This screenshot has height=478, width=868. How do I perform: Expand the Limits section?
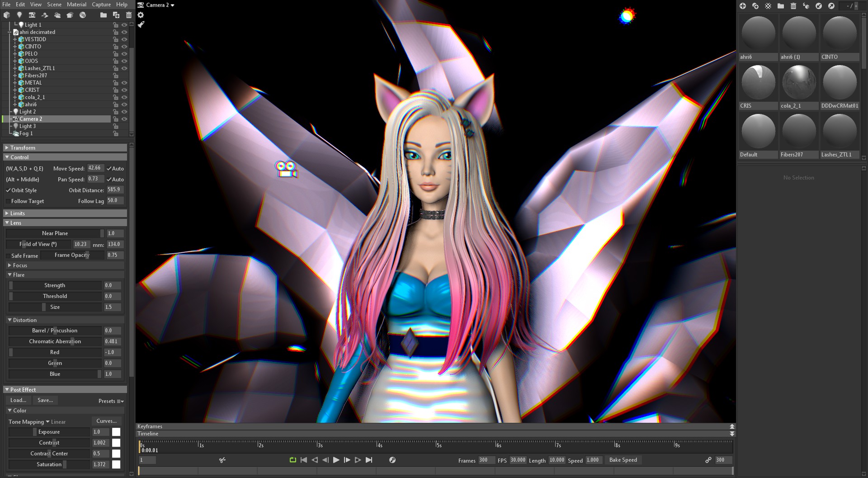pos(65,213)
